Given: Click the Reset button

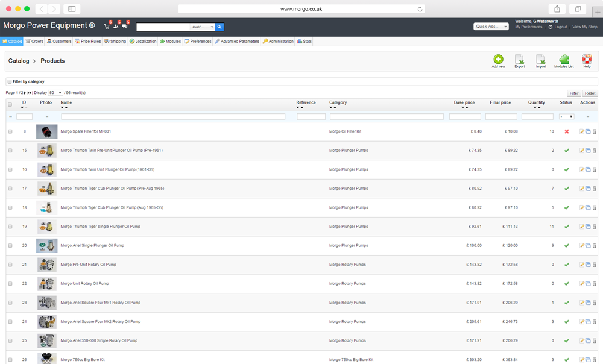Looking at the screenshot, I should pyautogui.click(x=590, y=93).
